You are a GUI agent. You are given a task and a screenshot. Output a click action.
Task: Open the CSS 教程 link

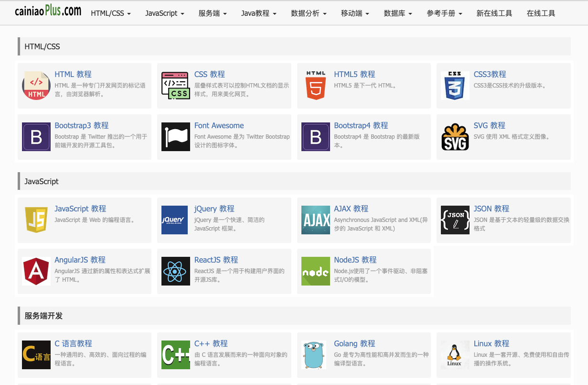[210, 74]
